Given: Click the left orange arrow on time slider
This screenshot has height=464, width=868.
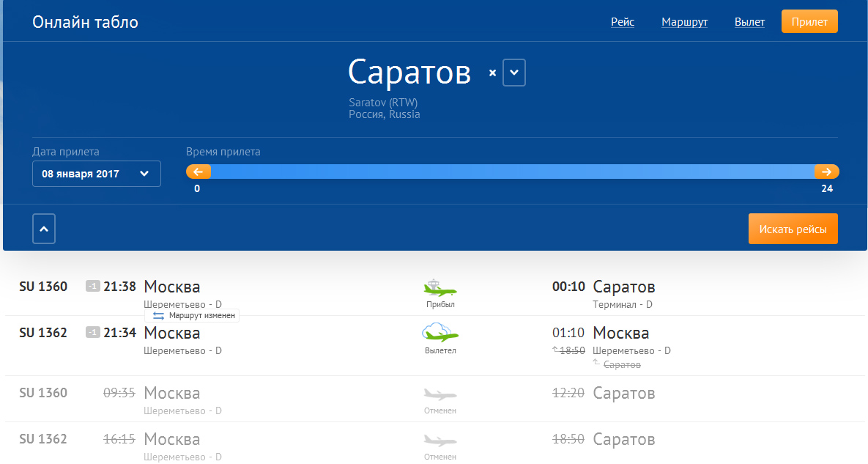Looking at the screenshot, I should [199, 172].
